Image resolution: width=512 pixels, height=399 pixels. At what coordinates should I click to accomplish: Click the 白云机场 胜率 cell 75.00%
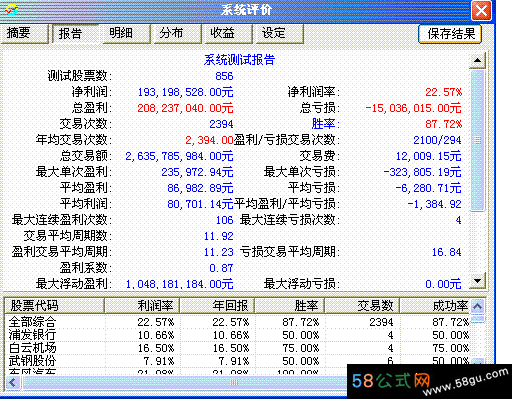[x=301, y=348]
